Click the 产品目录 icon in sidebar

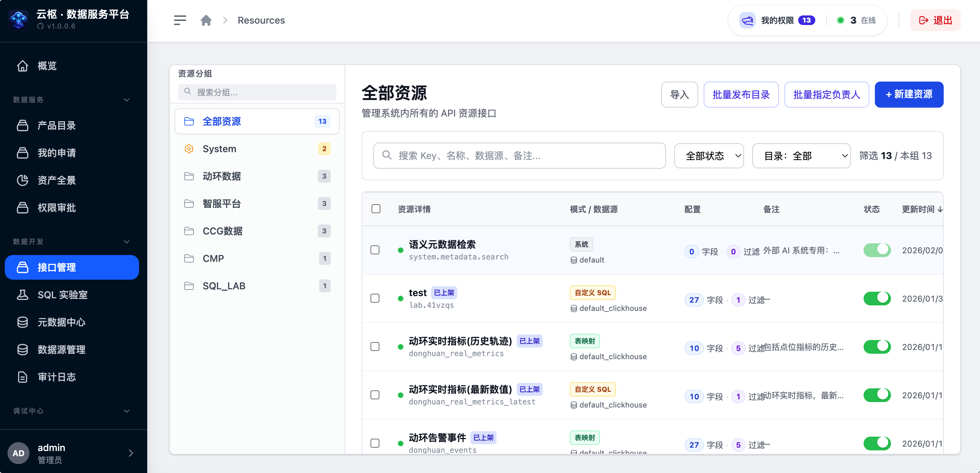click(x=23, y=125)
